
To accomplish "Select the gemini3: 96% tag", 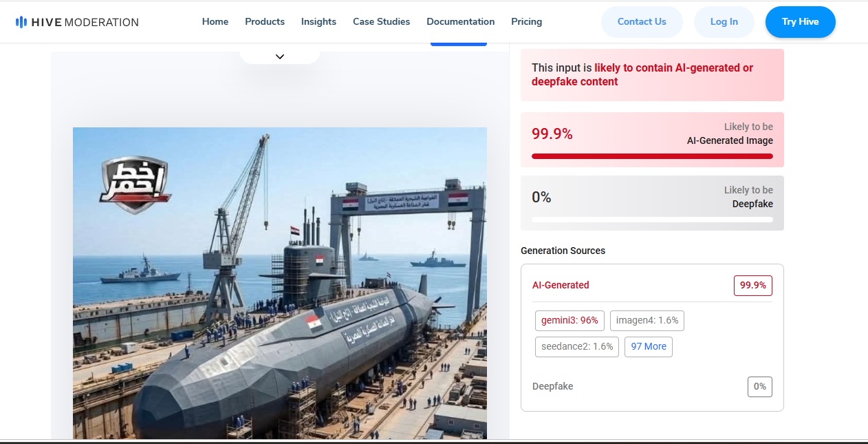I will (x=569, y=320).
